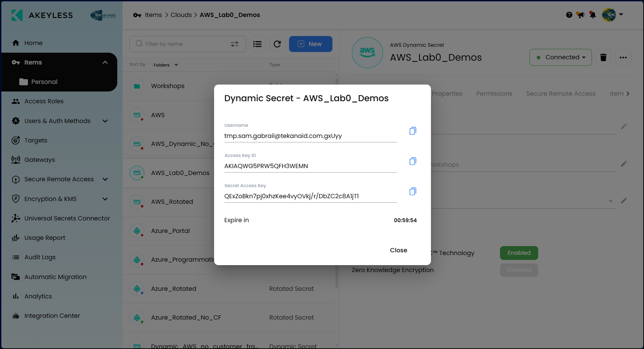The height and width of the screenshot is (349, 644).
Task: Open notifications bell
Action: [593, 15]
